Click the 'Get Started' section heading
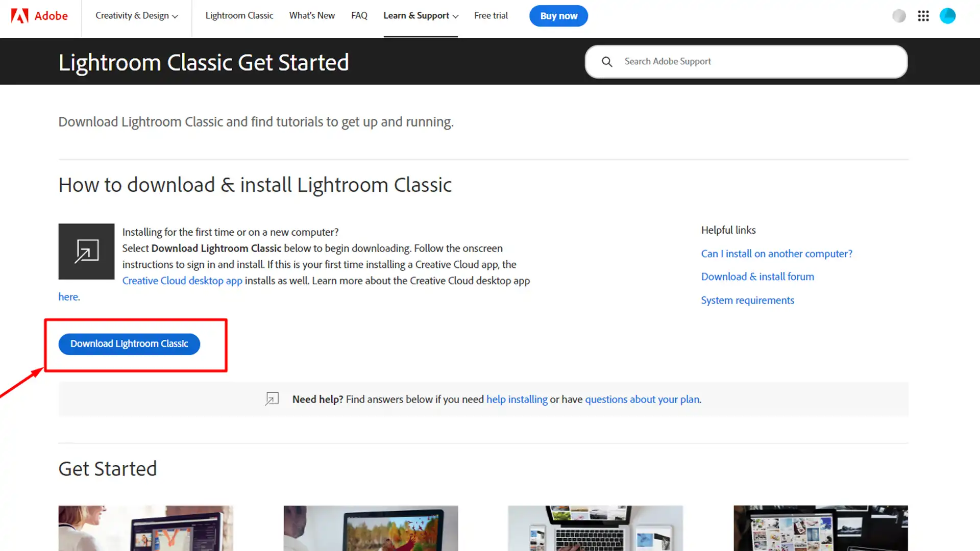The height and width of the screenshot is (551, 980). tap(108, 468)
